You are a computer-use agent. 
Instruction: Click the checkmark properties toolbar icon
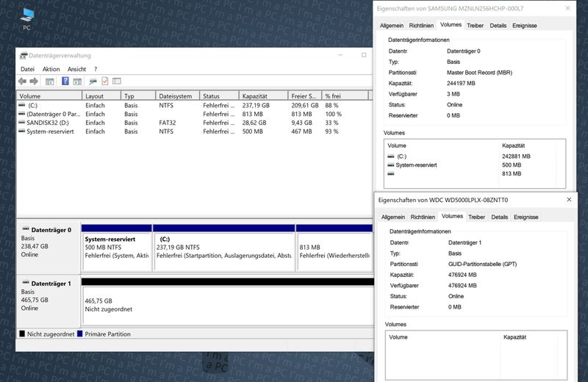coord(105,81)
